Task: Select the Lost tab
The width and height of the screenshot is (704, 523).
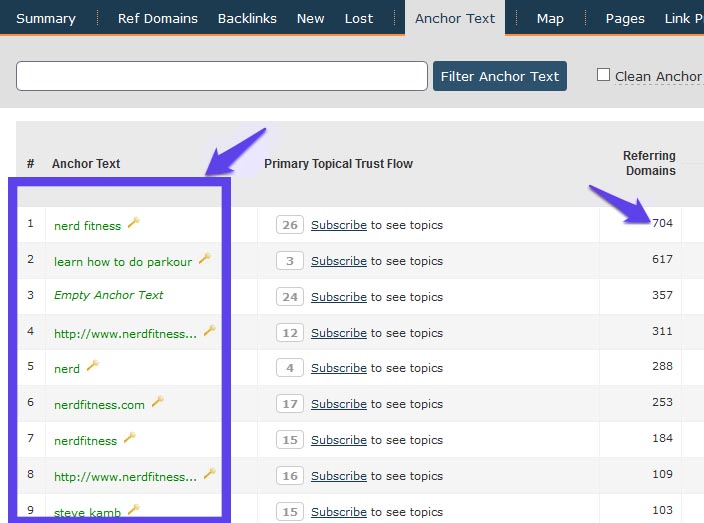Action: pyautogui.click(x=359, y=18)
